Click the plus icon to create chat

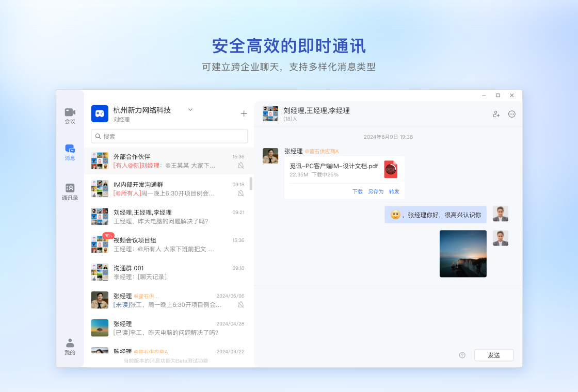[x=244, y=114]
